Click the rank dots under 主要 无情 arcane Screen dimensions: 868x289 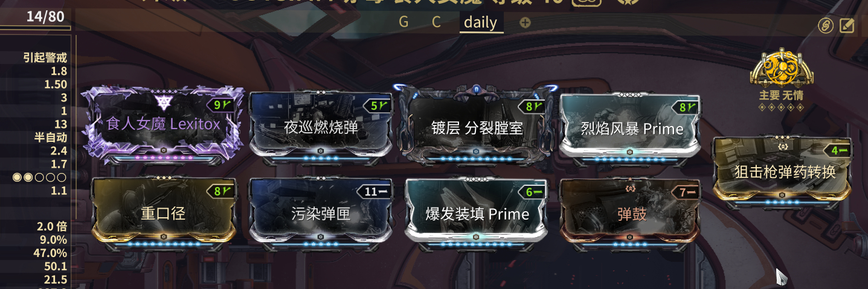point(781,107)
